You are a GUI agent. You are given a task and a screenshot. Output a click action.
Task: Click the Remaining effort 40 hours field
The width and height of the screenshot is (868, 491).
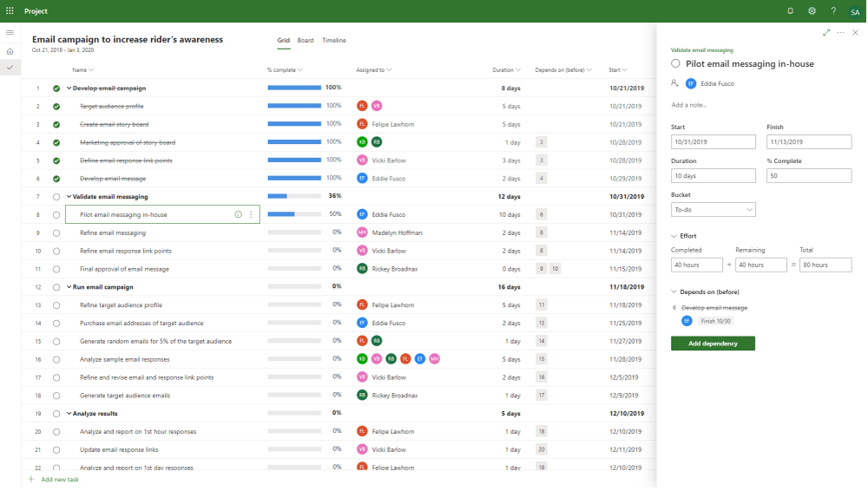click(x=760, y=265)
